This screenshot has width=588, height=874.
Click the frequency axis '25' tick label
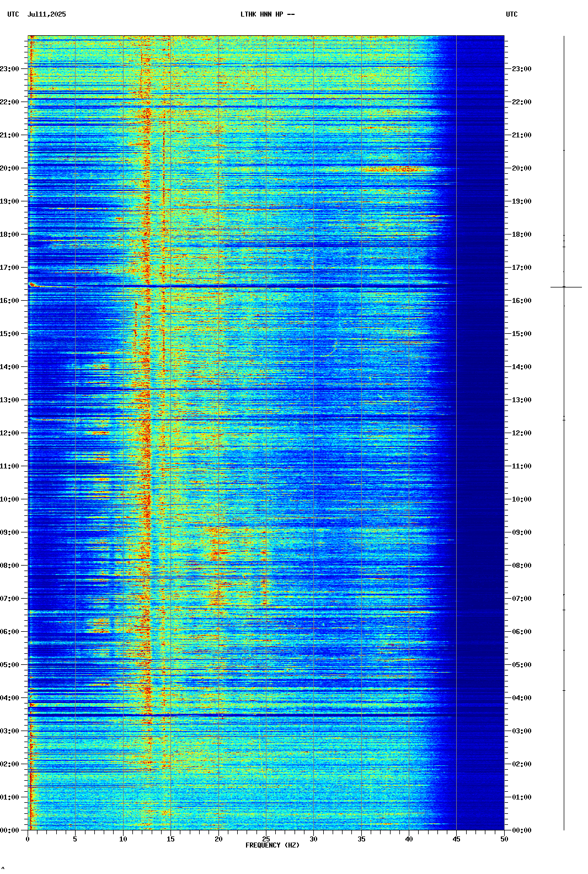click(266, 839)
